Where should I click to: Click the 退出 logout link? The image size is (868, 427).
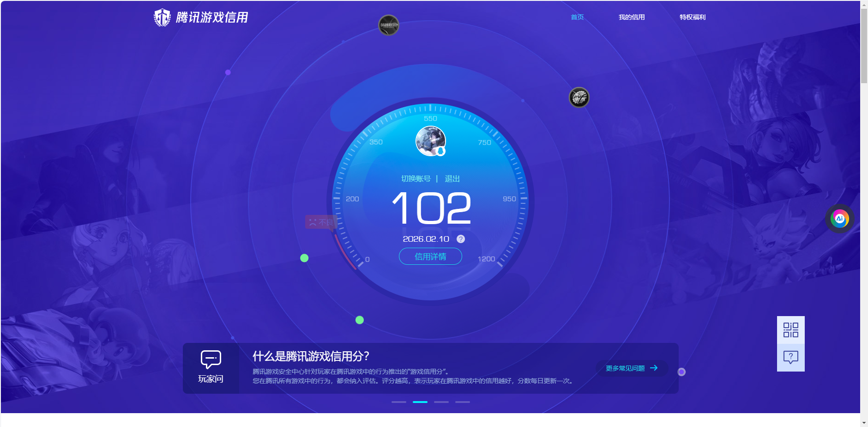click(452, 179)
